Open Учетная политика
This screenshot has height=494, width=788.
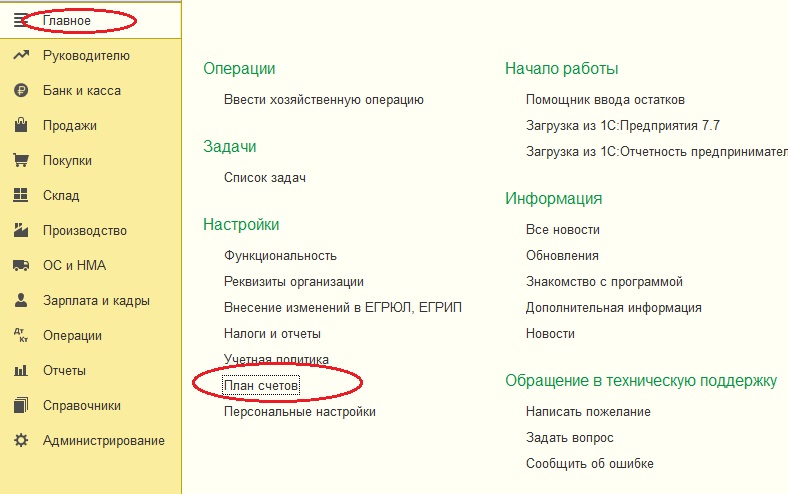tap(276, 359)
